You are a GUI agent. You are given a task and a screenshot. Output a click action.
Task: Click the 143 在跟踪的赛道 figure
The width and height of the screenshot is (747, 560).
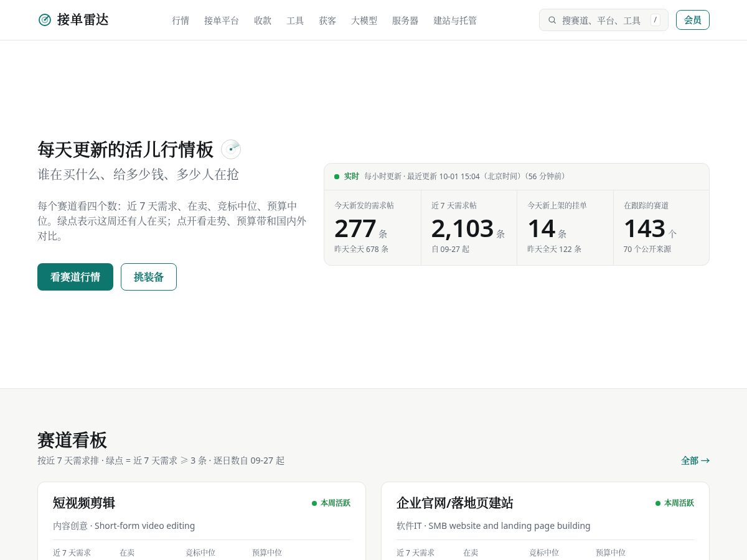pyautogui.click(x=645, y=228)
